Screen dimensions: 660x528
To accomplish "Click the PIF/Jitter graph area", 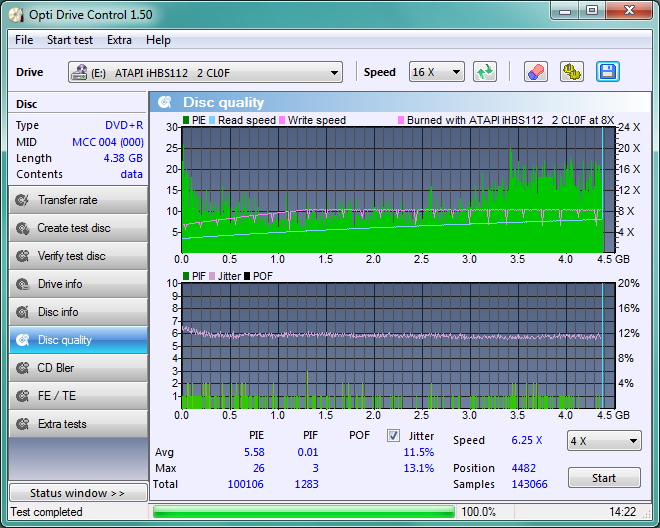I will [x=399, y=346].
